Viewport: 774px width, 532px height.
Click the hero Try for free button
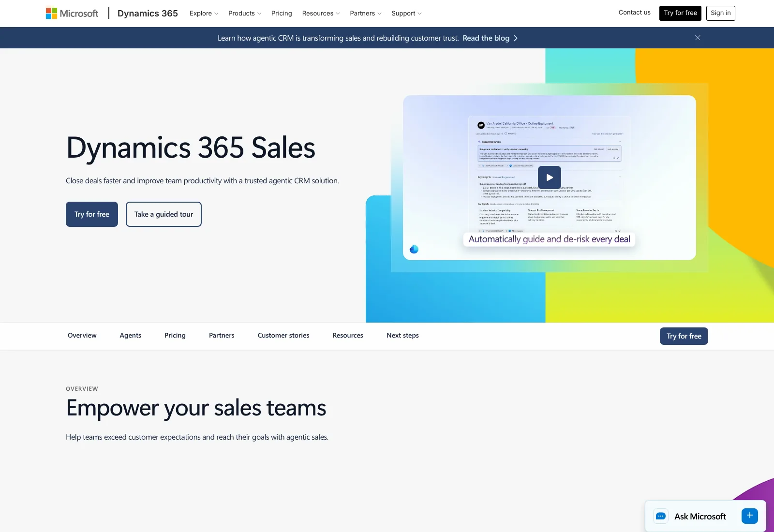point(92,214)
